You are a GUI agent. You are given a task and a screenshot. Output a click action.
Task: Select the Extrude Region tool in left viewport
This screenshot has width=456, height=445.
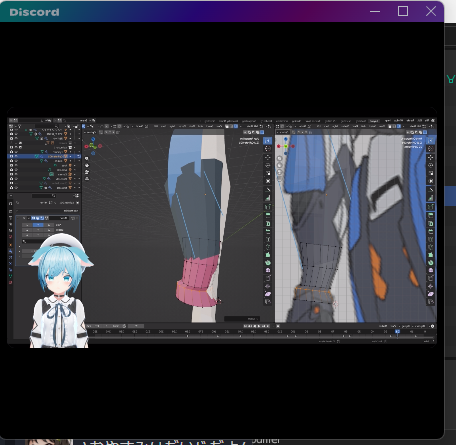pos(268,215)
